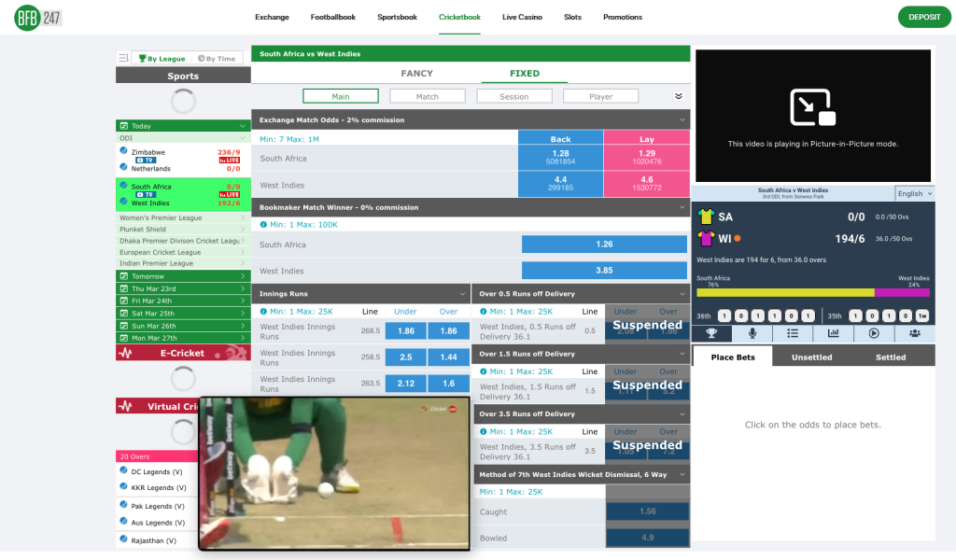Click the LIVE badge on South Africa match
The image size is (956, 560).
[230, 195]
